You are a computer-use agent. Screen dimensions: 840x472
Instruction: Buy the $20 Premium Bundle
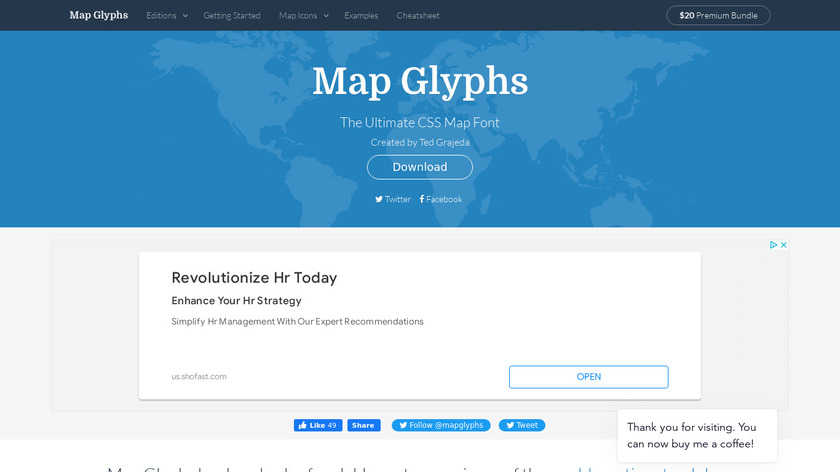(718, 16)
